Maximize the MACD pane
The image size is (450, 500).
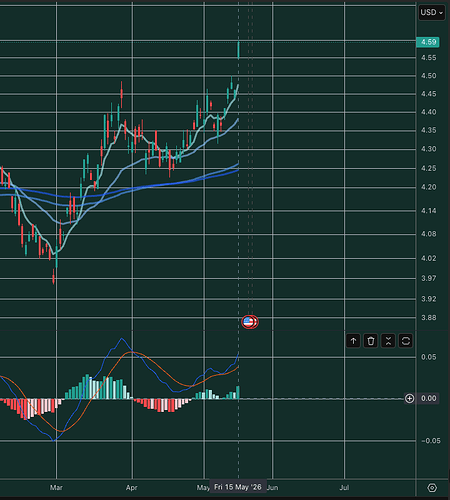[406, 341]
